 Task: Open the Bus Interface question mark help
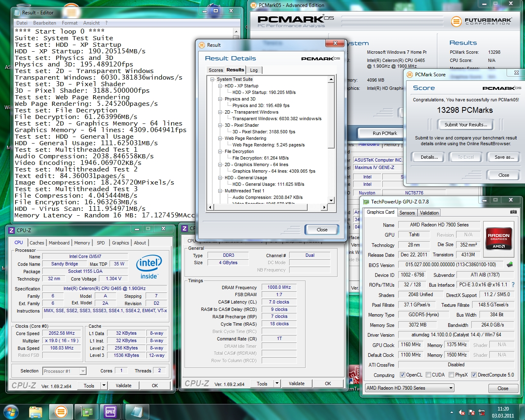tap(513, 285)
